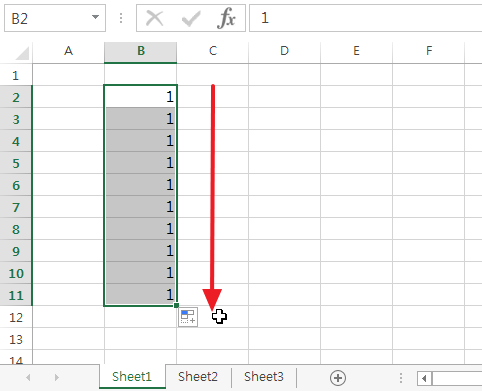Select row 8 header
Screen dimensions: 482x391
tap(16, 229)
